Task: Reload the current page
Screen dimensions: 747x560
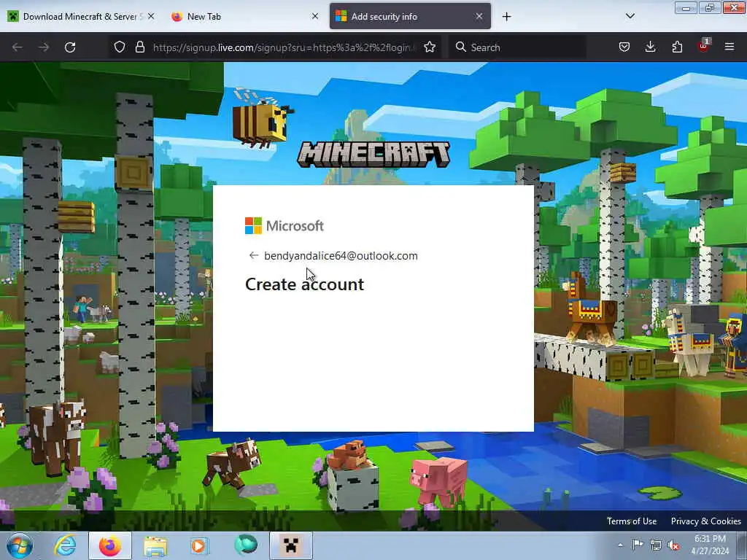Action: coord(70,47)
